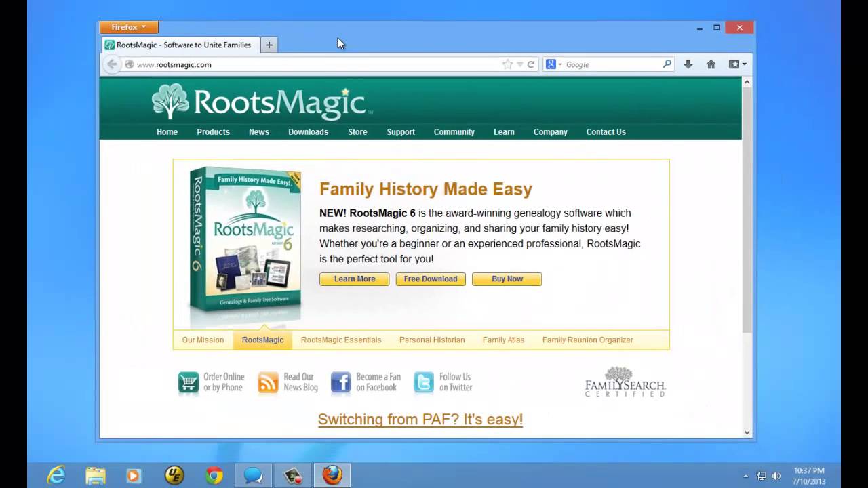Launch Chrome from the taskbar
868x488 pixels.
point(214,476)
